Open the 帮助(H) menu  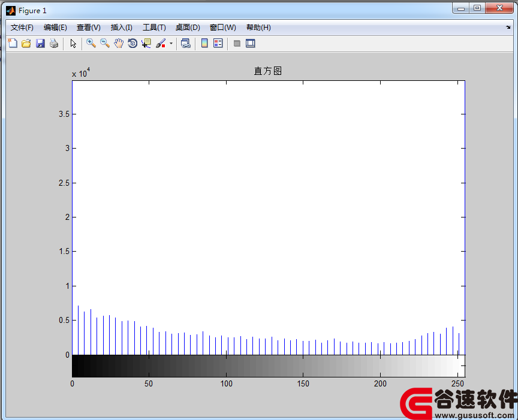click(x=258, y=28)
